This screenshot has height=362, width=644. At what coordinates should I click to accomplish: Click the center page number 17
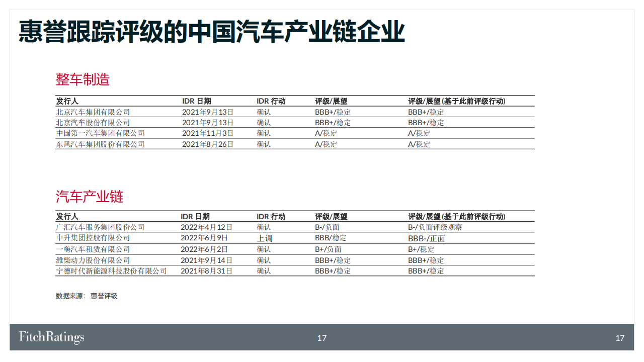pos(322,338)
